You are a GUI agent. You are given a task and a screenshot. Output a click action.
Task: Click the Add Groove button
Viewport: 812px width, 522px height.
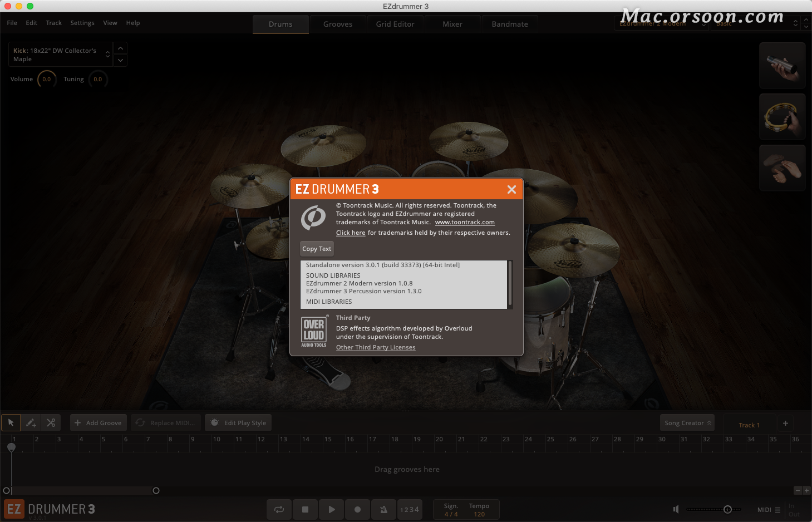[x=99, y=423]
